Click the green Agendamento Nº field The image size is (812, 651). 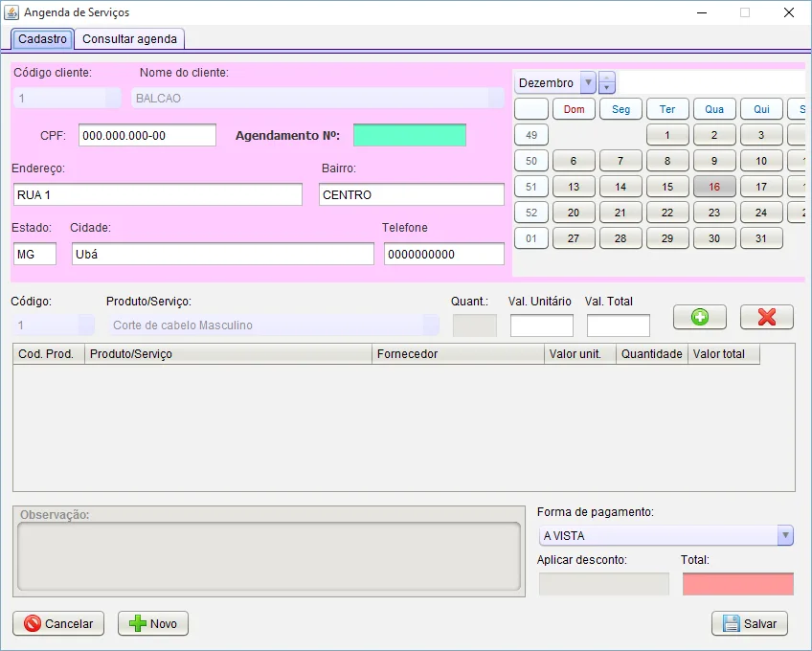pos(410,135)
